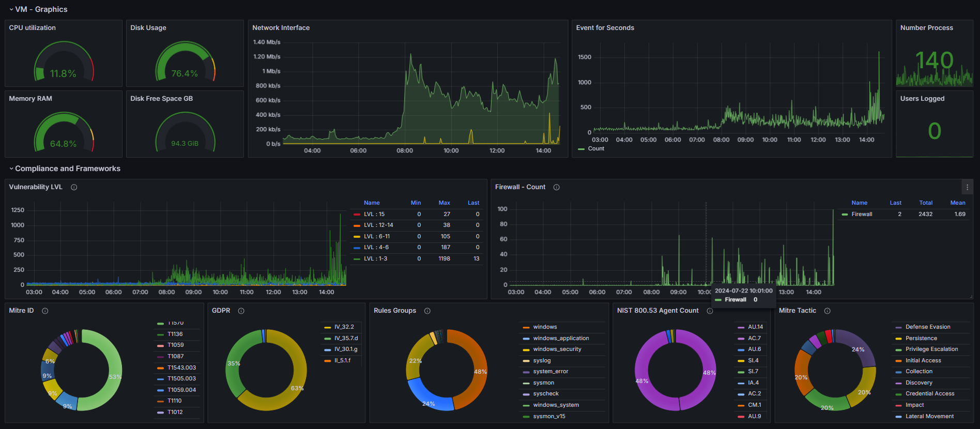This screenshot has height=429, width=980.
Task: Click the Count legend in Event for Seconds
Action: 596,148
